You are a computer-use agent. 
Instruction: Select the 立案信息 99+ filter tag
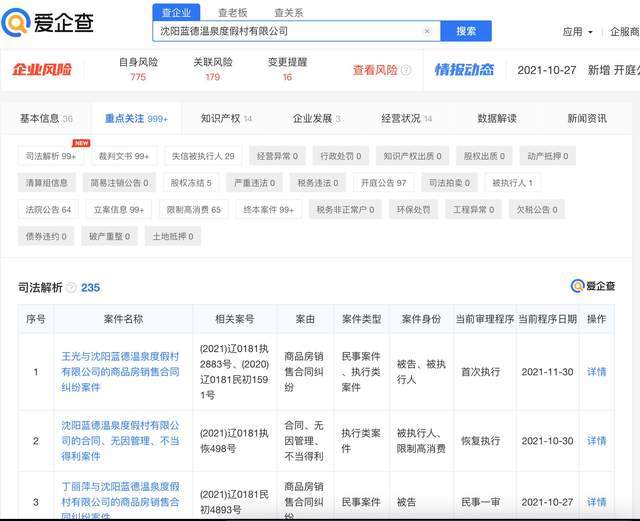pos(119,209)
